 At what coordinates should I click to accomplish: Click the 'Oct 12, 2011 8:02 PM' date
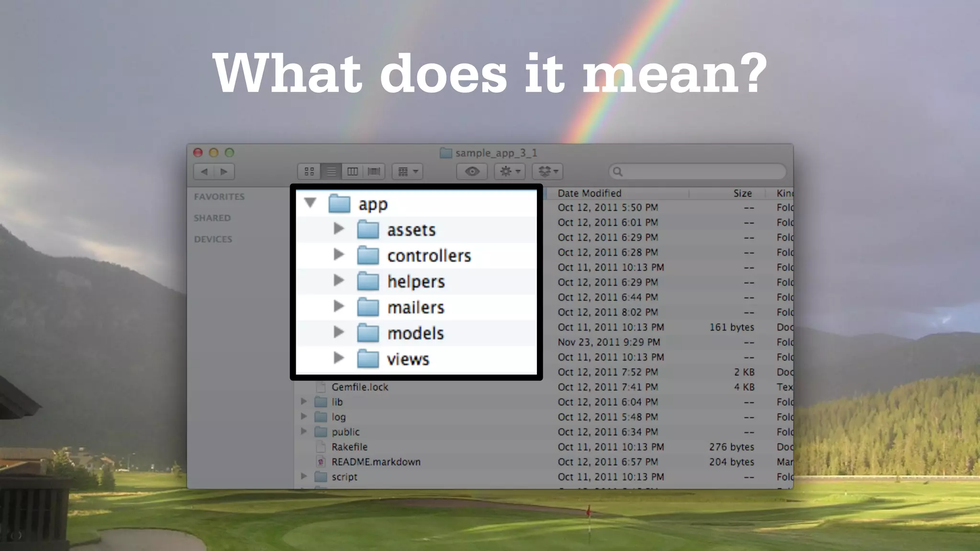click(608, 312)
